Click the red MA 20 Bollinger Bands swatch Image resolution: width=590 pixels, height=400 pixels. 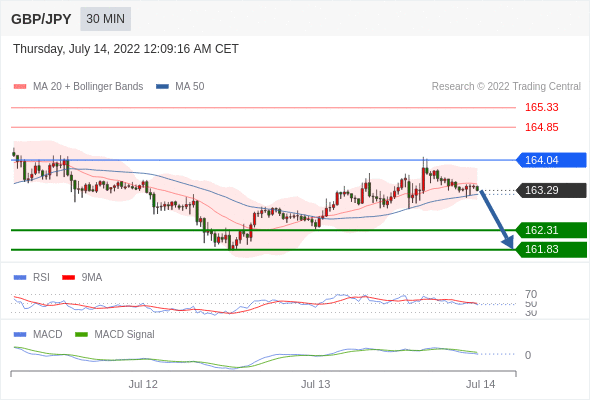[x=20, y=87]
